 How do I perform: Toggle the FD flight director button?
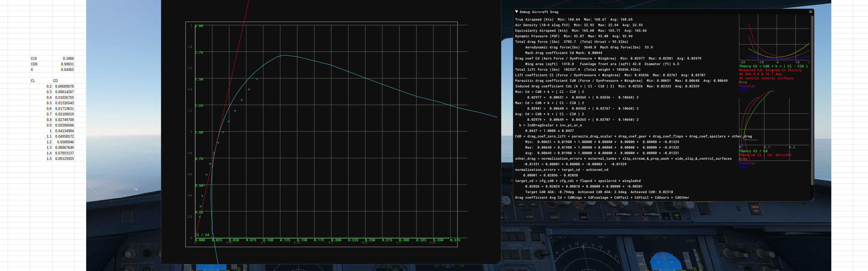pos(677,216)
